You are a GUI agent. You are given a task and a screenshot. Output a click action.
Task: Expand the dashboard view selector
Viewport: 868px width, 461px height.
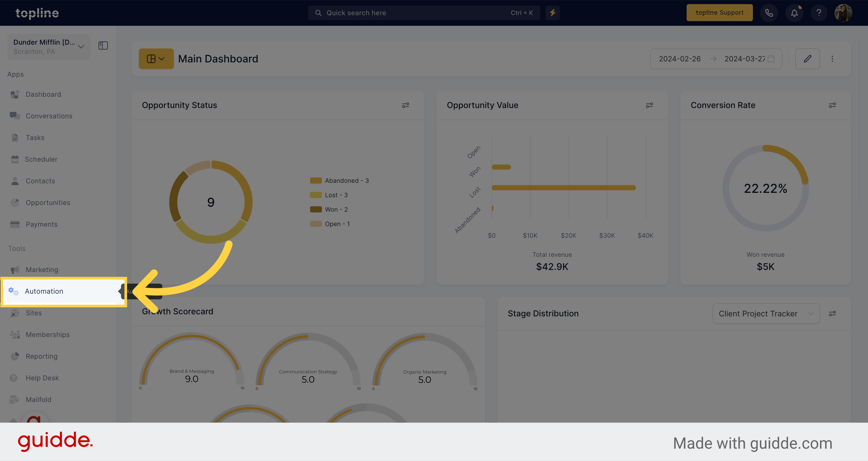pos(156,59)
